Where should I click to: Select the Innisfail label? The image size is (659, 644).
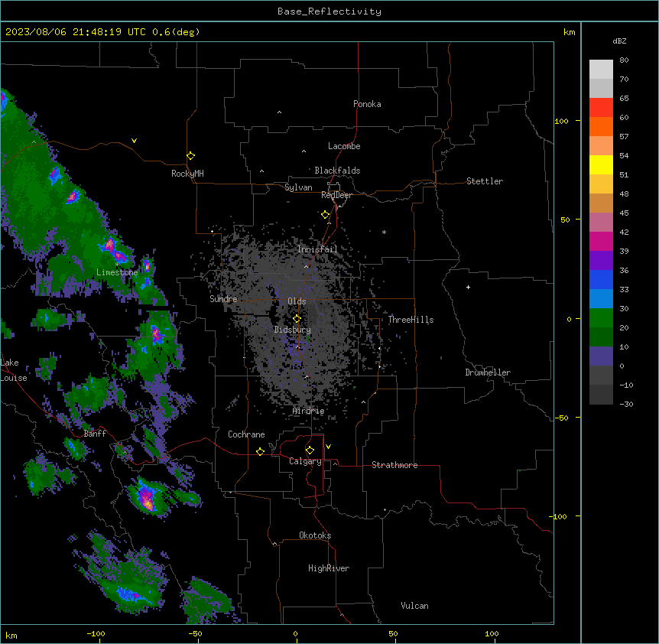(x=317, y=249)
